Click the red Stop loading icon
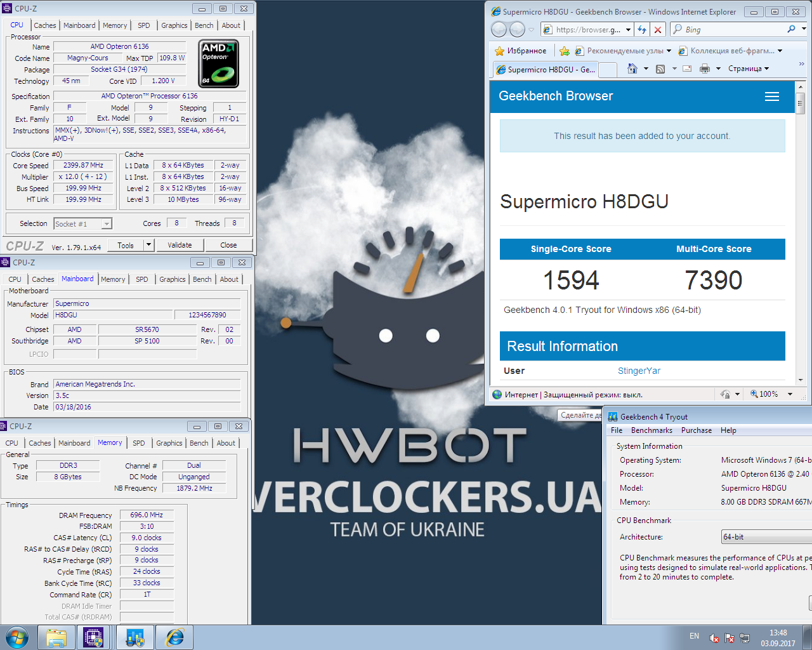Image resolution: width=812 pixels, height=650 pixels. (x=658, y=29)
